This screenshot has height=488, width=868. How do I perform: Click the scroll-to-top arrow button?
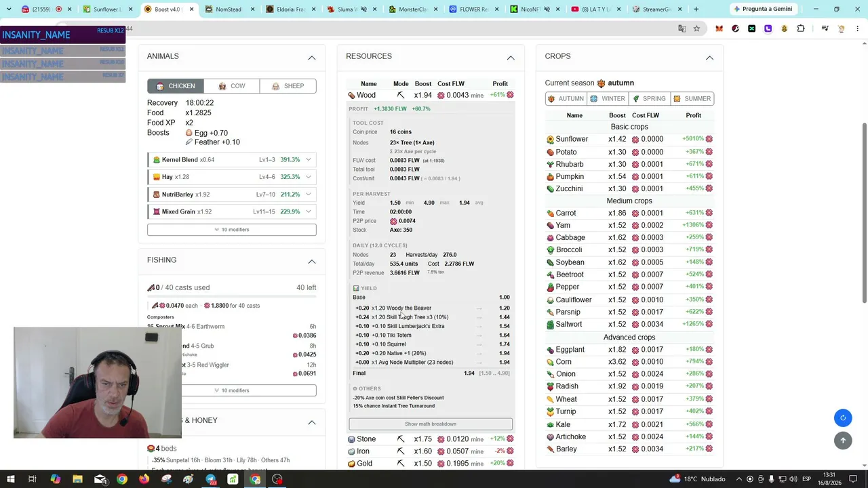click(843, 441)
